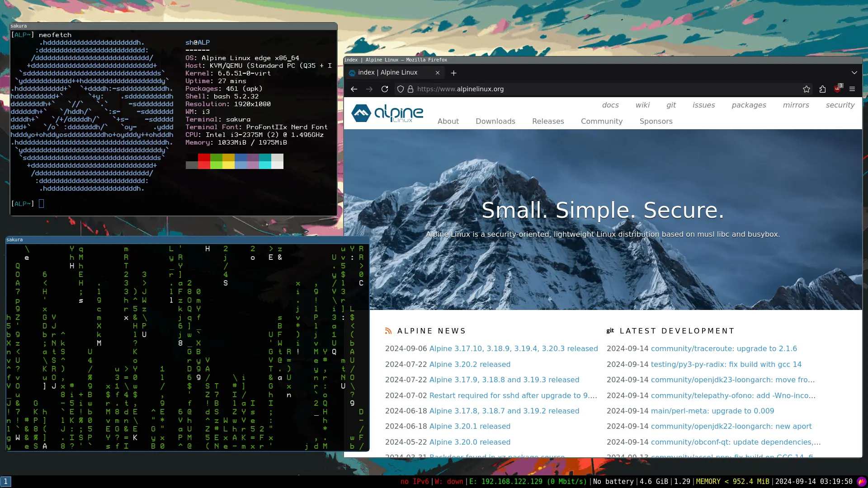Open the issues link in top nav
Screen dimensions: 868x488
click(x=704, y=105)
